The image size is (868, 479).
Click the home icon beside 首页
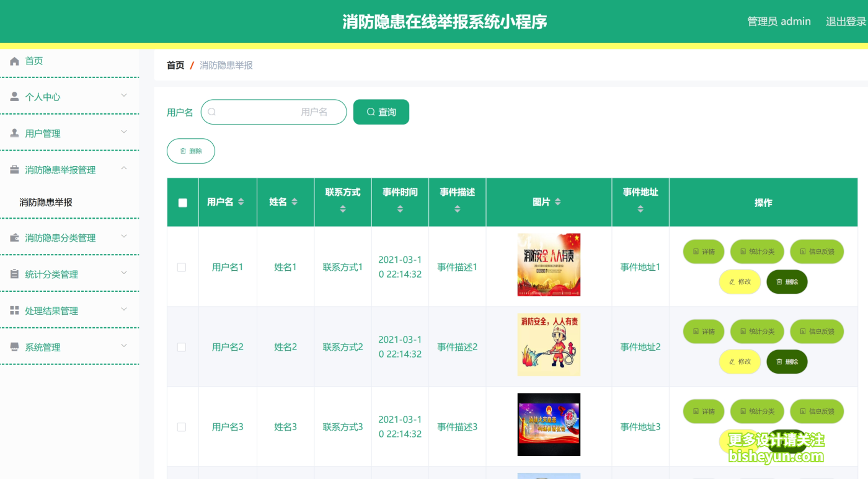click(14, 60)
